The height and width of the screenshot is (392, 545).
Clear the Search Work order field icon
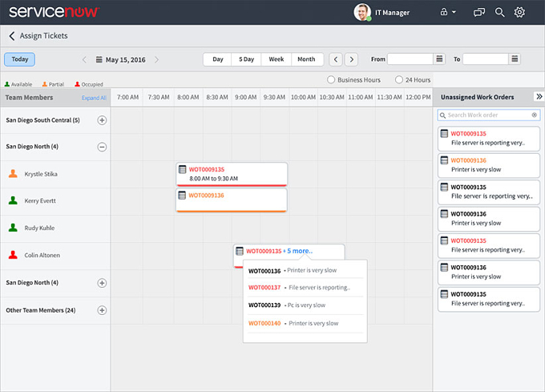click(x=535, y=115)
